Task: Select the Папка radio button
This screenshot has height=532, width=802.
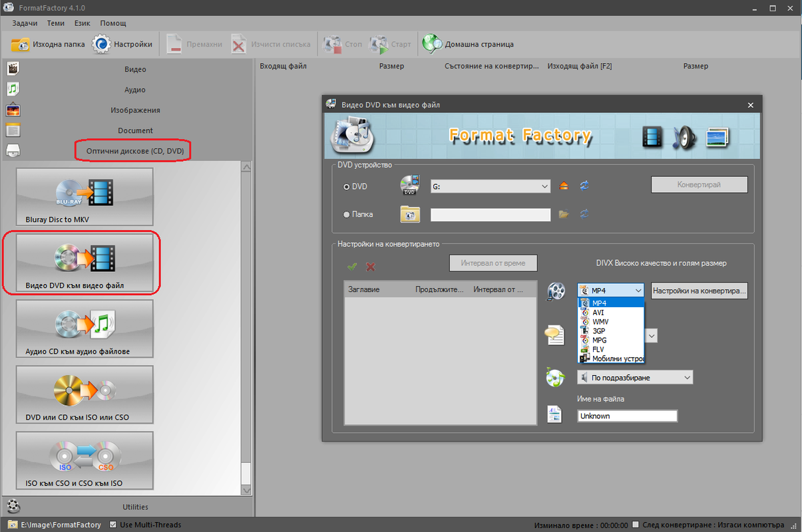Action: 346,214
